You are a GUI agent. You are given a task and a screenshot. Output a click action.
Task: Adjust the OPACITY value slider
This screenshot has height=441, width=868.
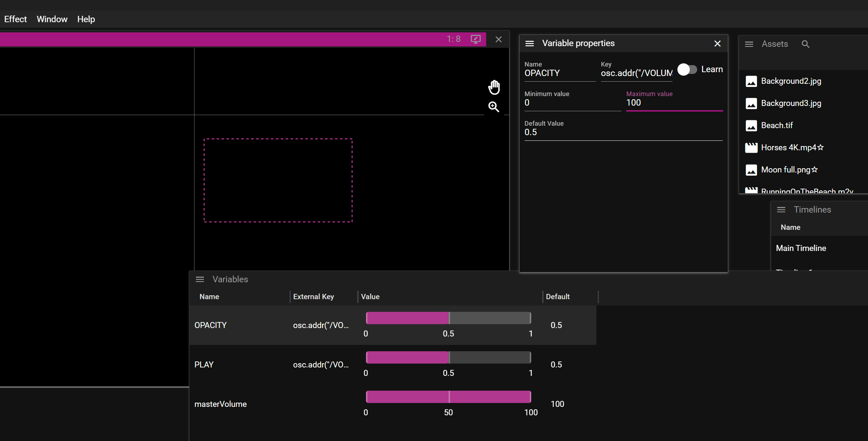[448, 318]
